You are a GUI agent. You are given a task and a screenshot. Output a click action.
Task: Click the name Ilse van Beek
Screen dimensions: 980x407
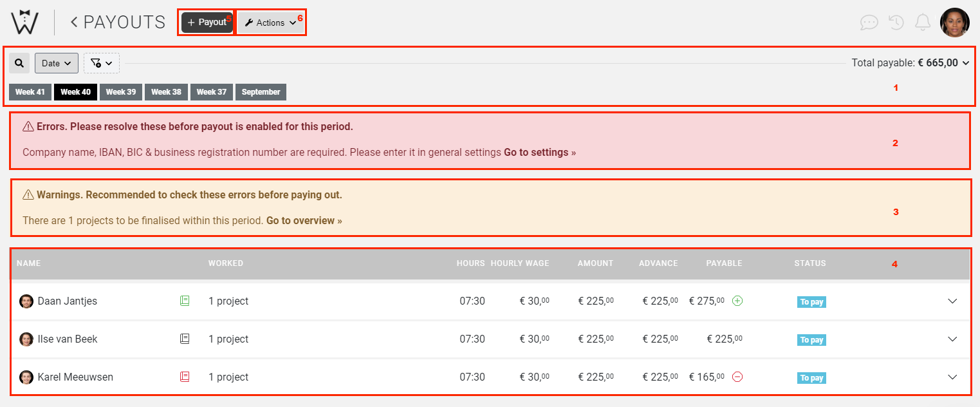(68, 339)
